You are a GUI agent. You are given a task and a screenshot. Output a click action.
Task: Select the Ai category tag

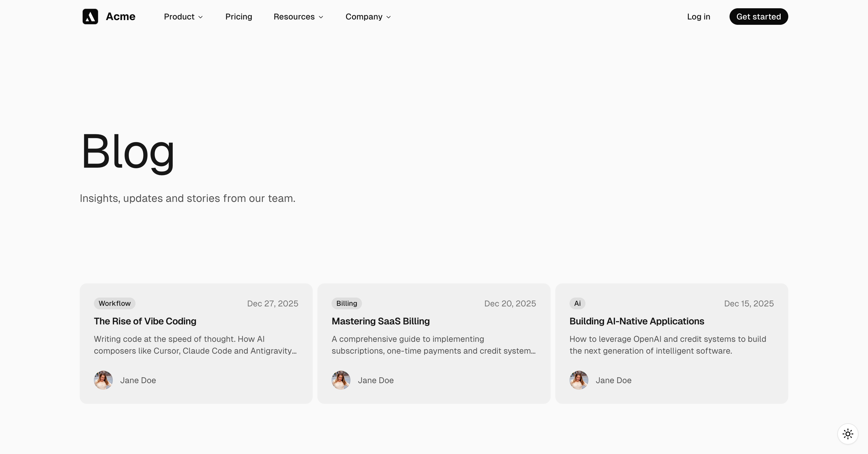[577, 303]
